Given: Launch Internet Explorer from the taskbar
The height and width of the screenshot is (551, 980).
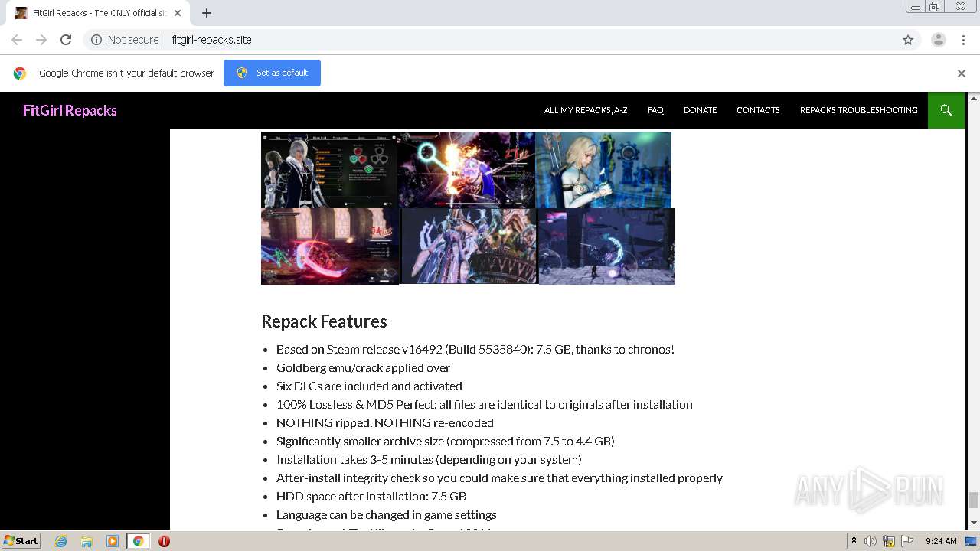Looking at the screenshot, I should 61,541.
